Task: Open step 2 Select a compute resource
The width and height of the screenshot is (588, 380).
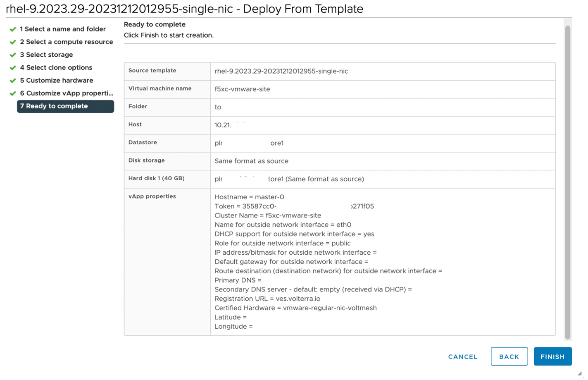Action: coord(66,42)
